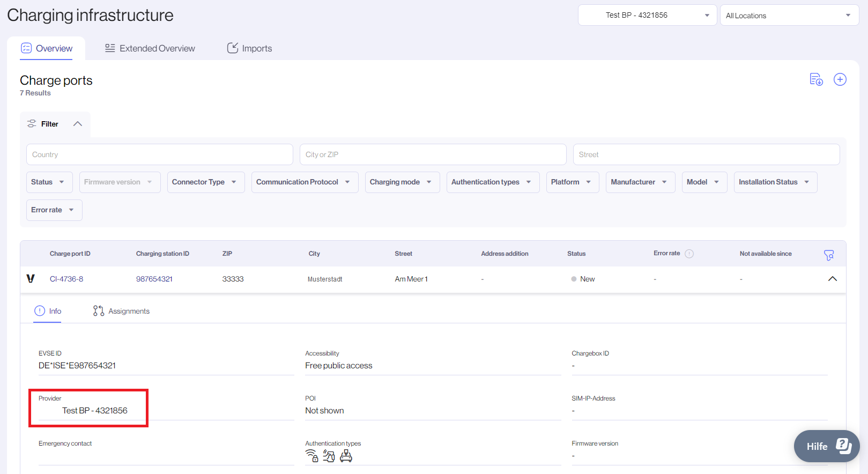The height and width of the screenshot is (474, 868).
Task: Open the Connector Type filter dropdown
Action: (205, 182)
